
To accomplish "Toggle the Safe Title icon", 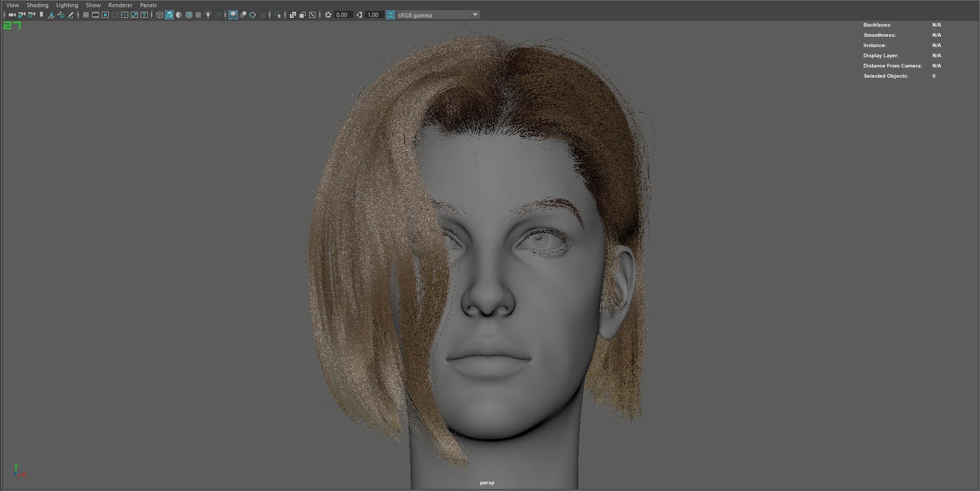I will coord(144,15).
